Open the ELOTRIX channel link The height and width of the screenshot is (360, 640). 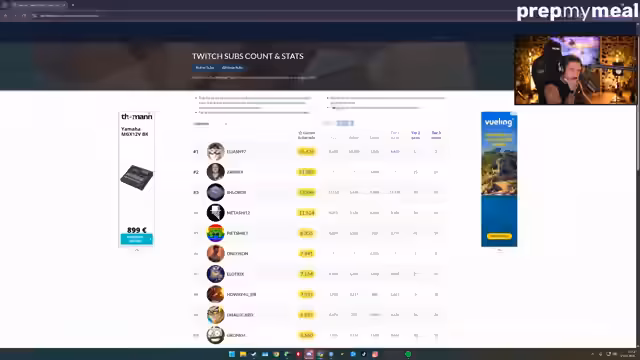click(235, 274)
